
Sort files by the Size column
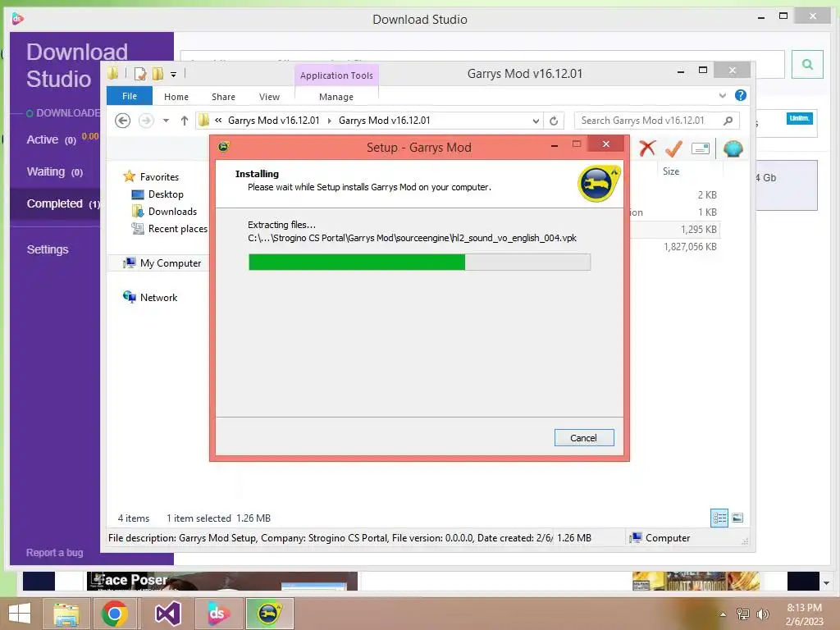click(671, 171)
